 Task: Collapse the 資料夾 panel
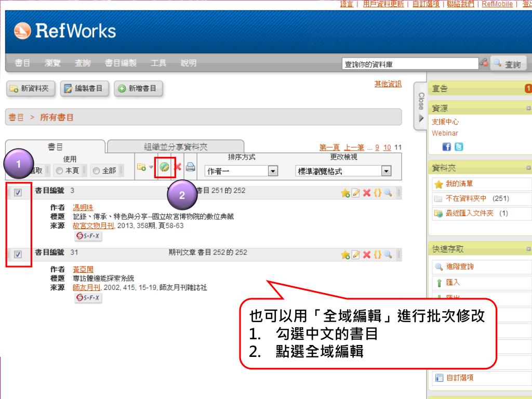click(x=528, y=168)
